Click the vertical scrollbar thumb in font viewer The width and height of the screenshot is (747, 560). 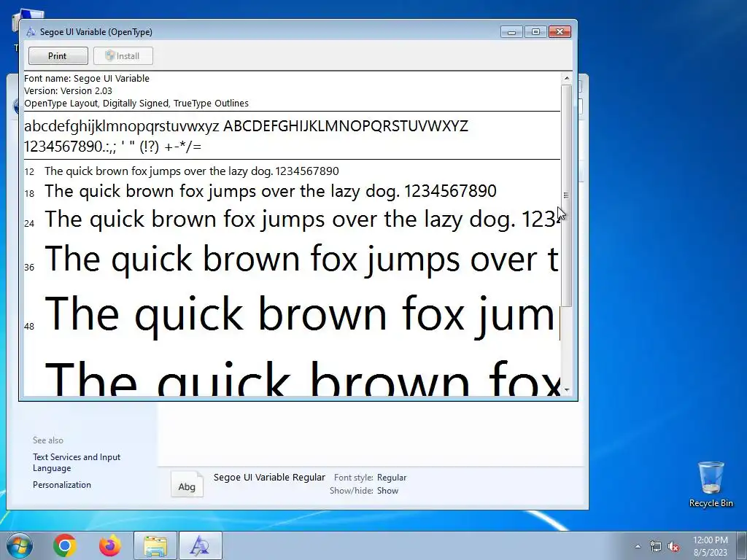coord(566,195)
